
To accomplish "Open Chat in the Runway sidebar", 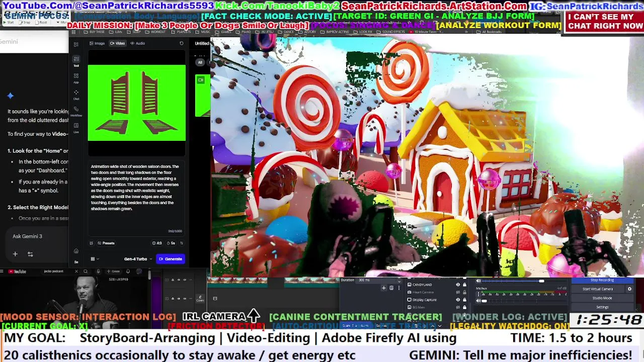I will [76, 95].
